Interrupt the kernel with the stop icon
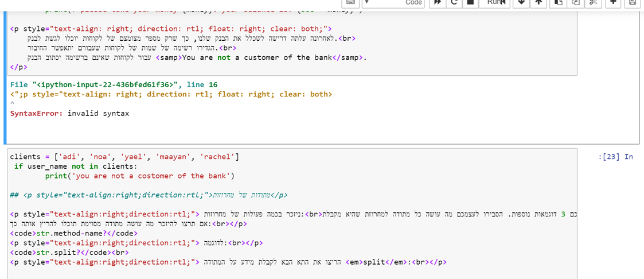The width and height of the screenshot is (644, 279). click(470, 2)
